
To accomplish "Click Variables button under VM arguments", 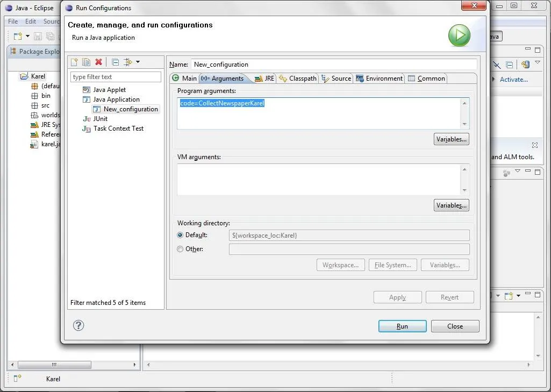I will 451,205.
